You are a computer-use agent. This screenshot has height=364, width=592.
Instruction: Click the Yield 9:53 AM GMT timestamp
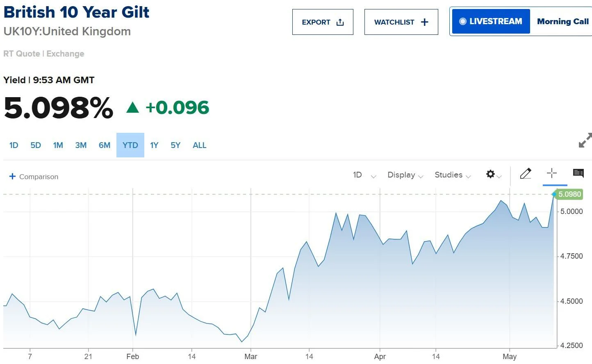click(49, 80)
